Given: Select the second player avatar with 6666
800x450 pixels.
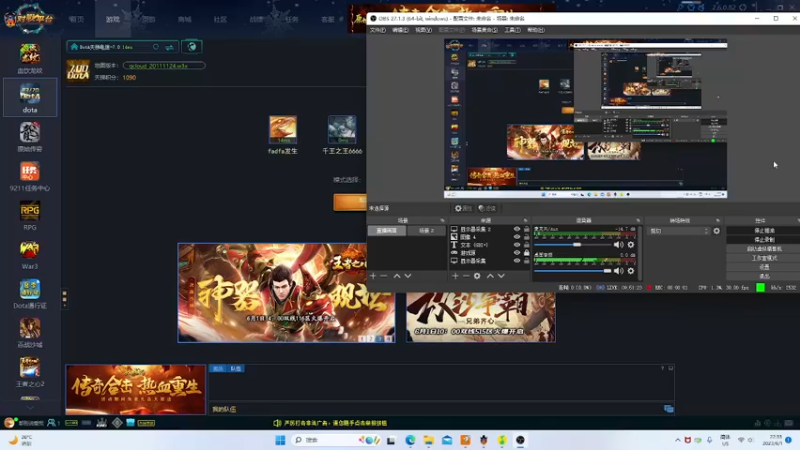Looking at the screenshot, I should click(x=342, y=129).
